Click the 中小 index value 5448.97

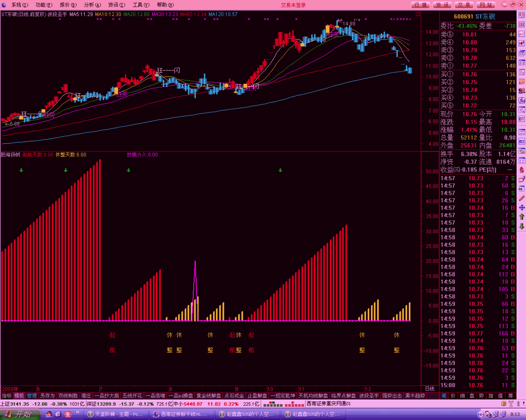(193, 404)
